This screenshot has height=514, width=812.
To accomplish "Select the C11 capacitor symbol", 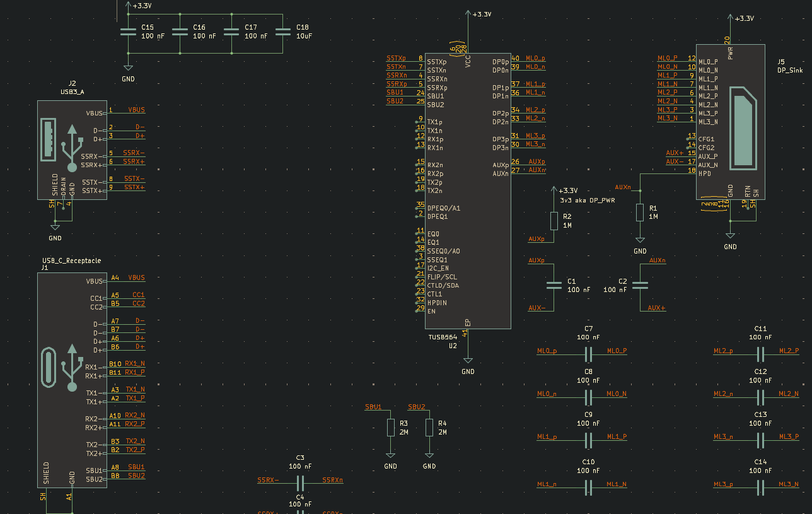I will point(760,354).
